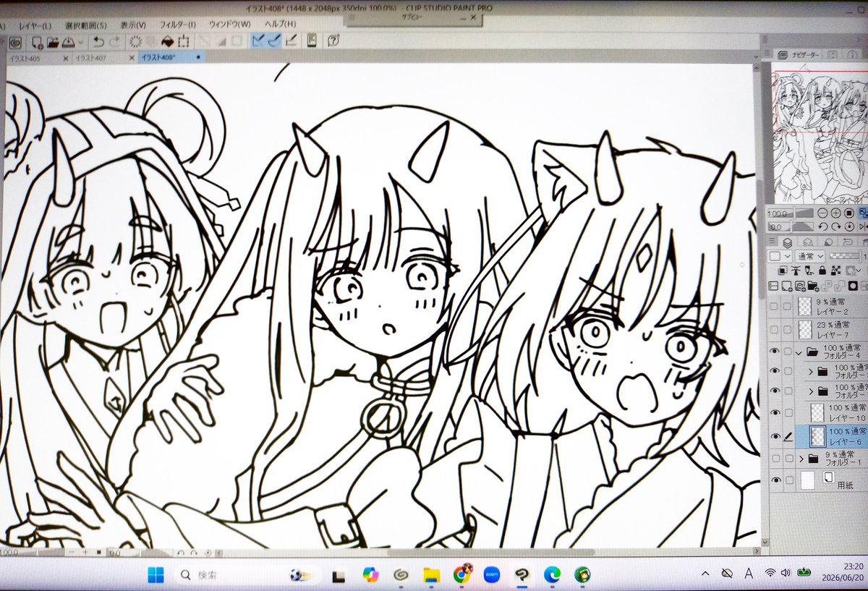This screenshot has height=591, width=868.
Task: Hide the 用紙 paper layer eye icon
Action: pos(775,480)
